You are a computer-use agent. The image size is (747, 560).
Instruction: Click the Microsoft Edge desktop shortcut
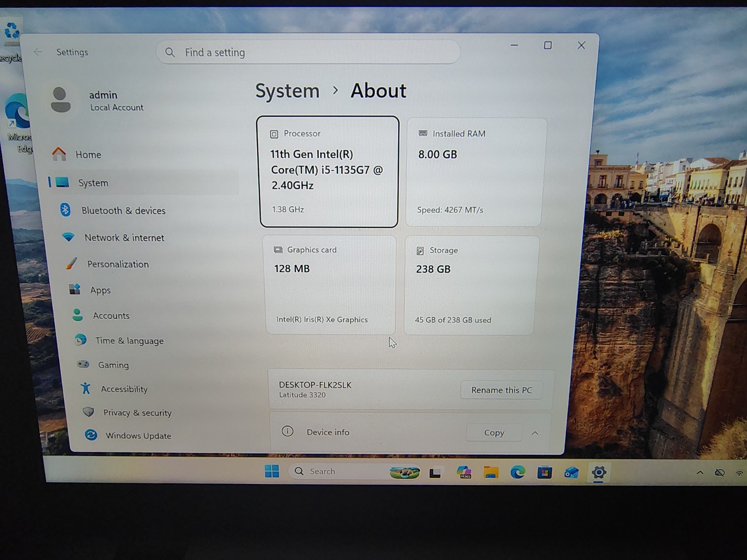18,122
